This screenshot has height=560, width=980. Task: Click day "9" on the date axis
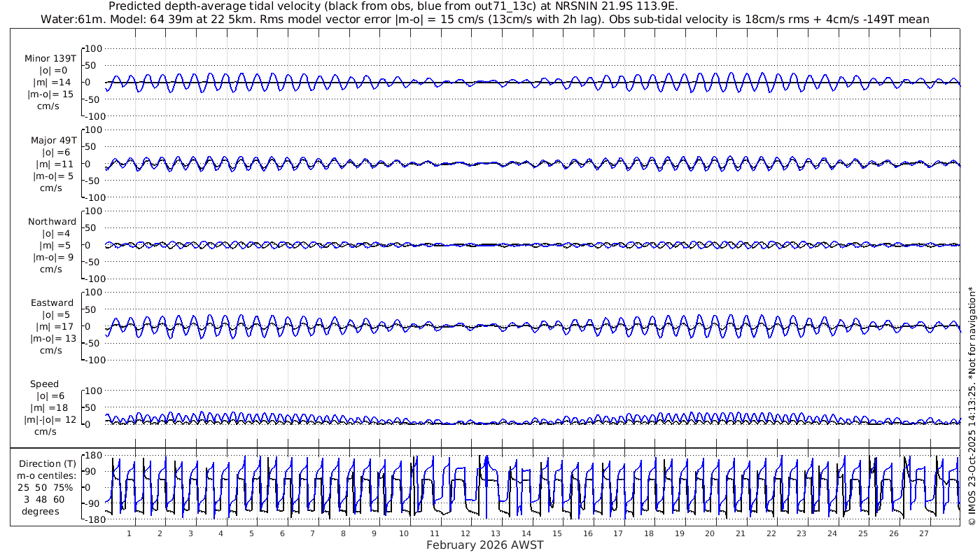[374, 533]
